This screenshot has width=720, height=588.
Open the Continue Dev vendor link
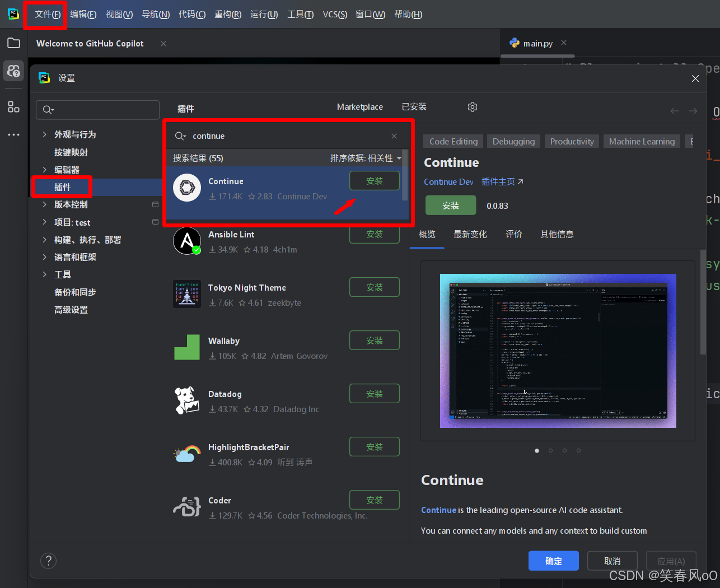[448, 182]
